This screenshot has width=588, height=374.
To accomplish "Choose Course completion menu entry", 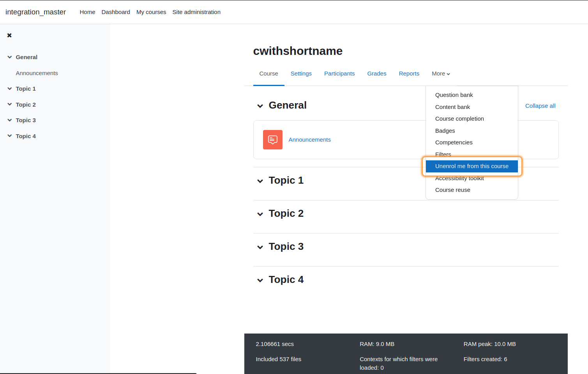I will pos(472,119).
